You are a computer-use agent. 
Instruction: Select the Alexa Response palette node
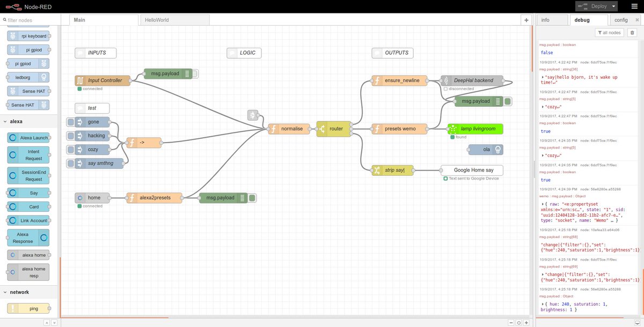click(x=28, y=237)
